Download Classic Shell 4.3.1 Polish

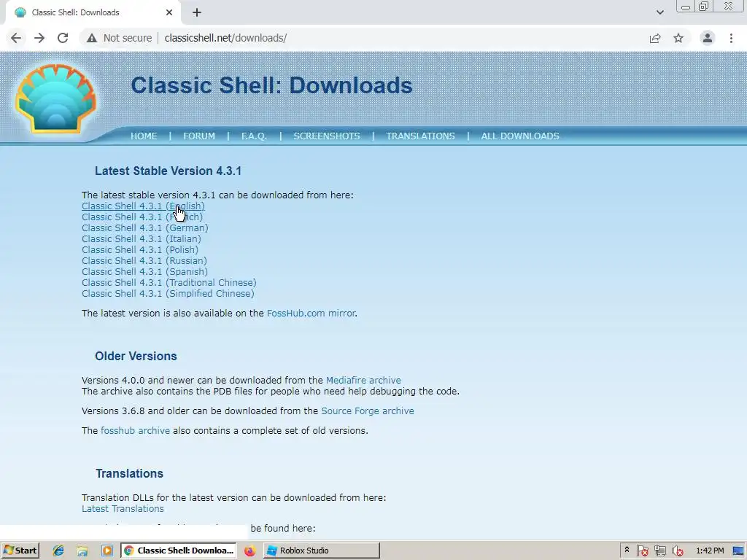pyautogui.click(x=140, y=249)
